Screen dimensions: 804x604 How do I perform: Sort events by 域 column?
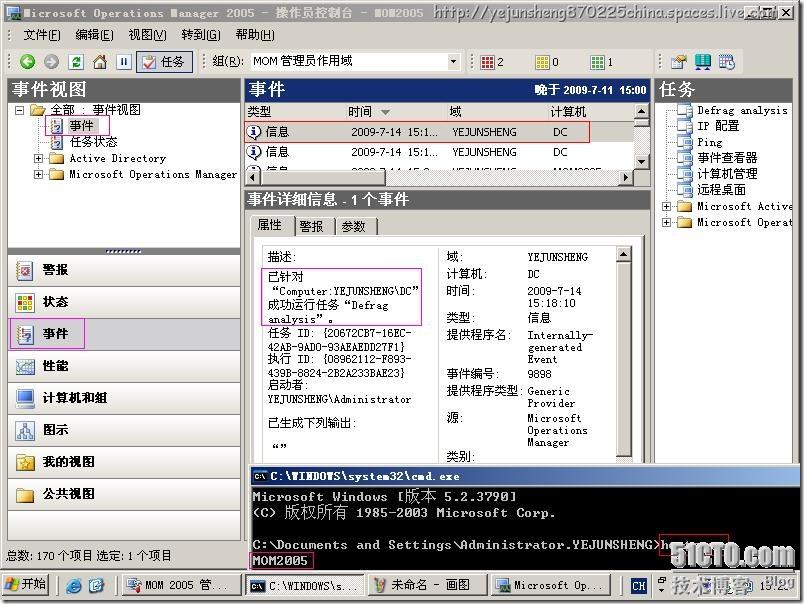click(497, 112)
